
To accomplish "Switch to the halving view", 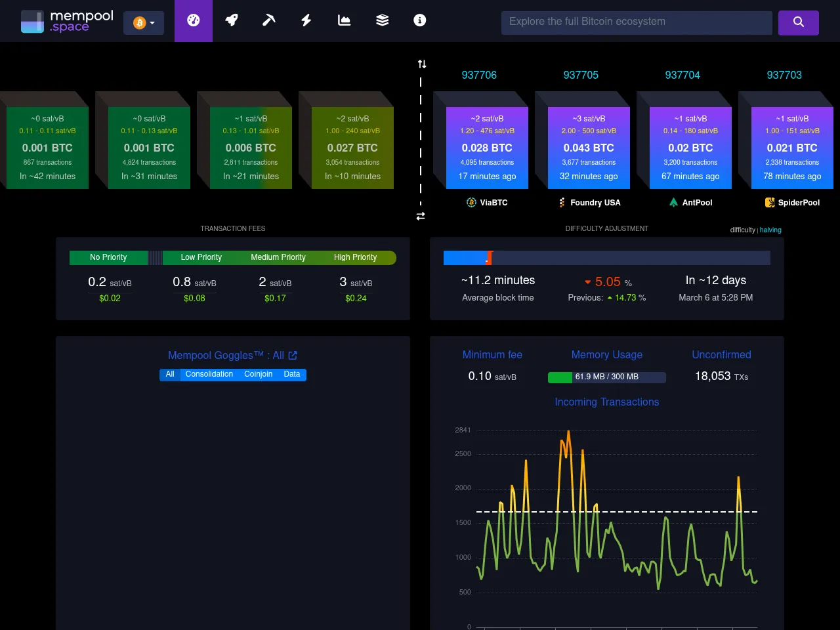I will tap(770, 230).
